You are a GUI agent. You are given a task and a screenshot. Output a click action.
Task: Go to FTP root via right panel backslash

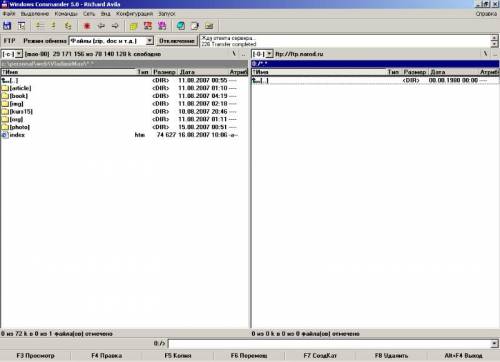[485, 54]
